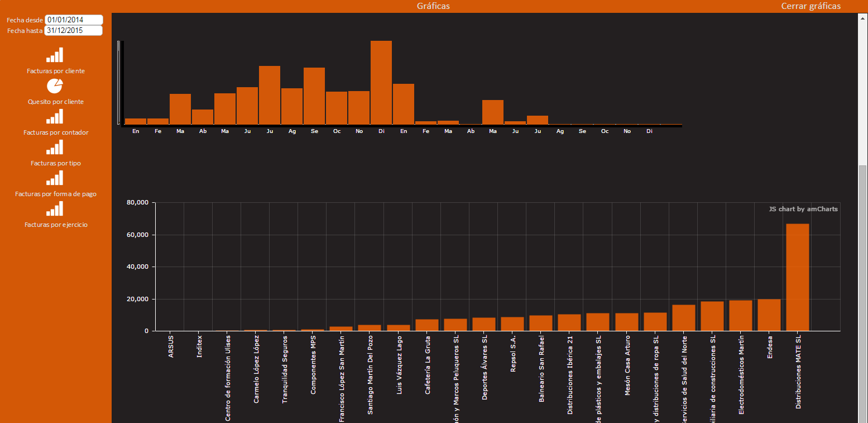Click the scroll up arrow at top right
The image size is (868, 423).
862,17
